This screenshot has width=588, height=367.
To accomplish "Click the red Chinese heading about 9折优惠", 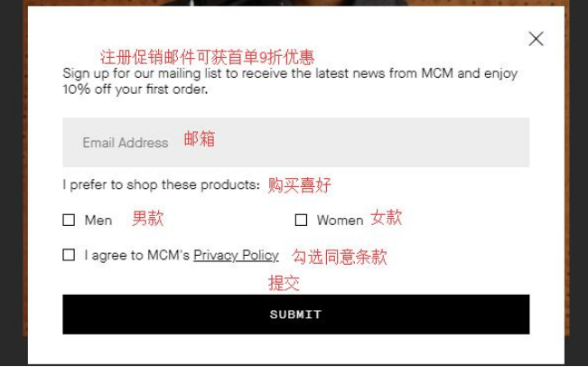I will coord(207,57).
